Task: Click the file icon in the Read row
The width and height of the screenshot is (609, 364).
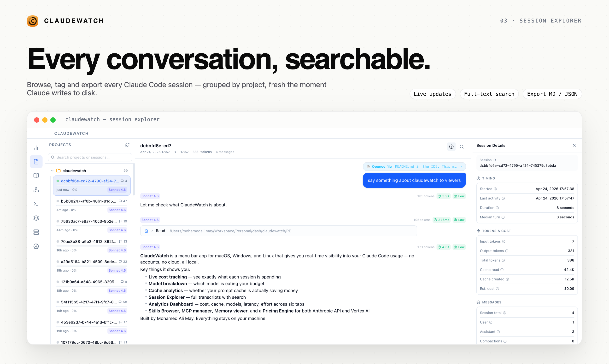Action: click(146, 231)
